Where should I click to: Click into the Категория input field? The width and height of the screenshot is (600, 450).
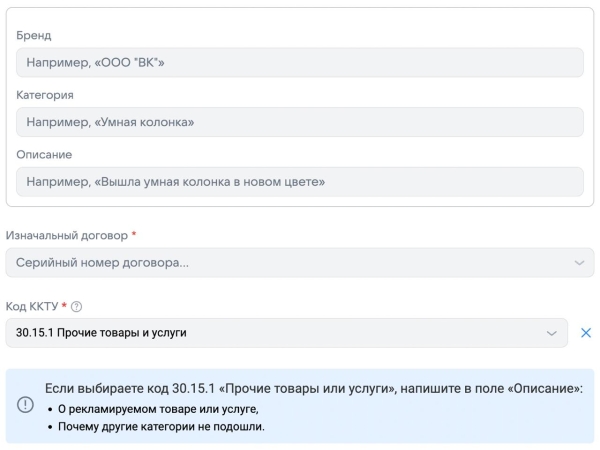[x=299, y=122]
